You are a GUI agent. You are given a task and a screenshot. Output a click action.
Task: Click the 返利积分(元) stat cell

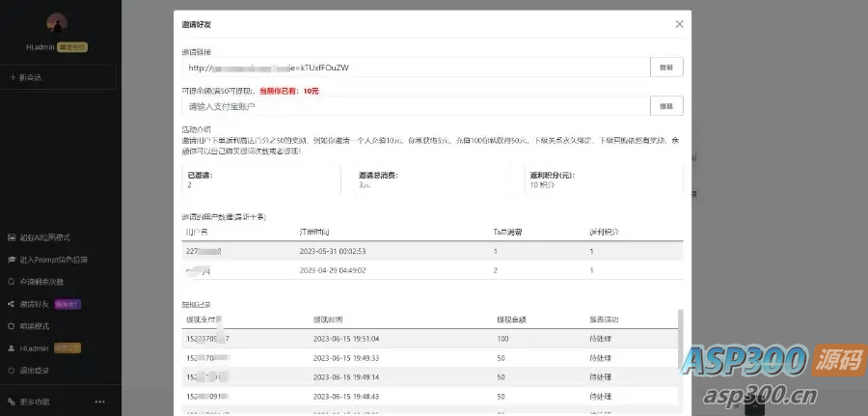pos(604,180)
